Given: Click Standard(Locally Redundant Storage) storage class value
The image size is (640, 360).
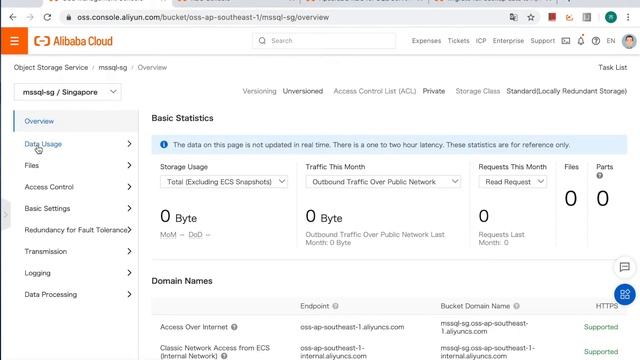Looking at the screenshot, I should coord(567,91).
